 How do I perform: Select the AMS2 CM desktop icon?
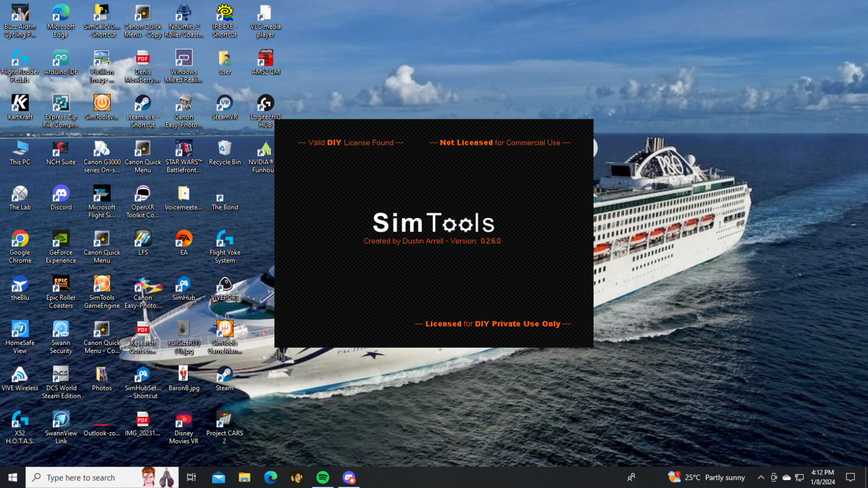pos(265,62)
